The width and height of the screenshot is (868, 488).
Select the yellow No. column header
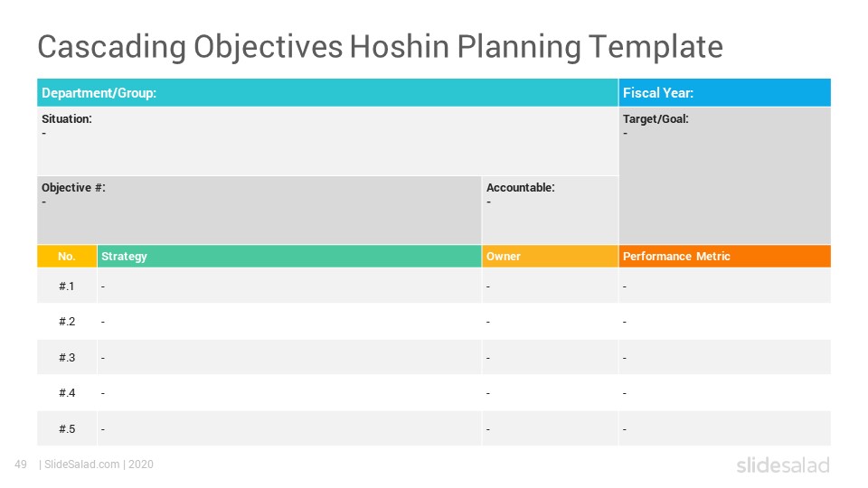[67, 256]
